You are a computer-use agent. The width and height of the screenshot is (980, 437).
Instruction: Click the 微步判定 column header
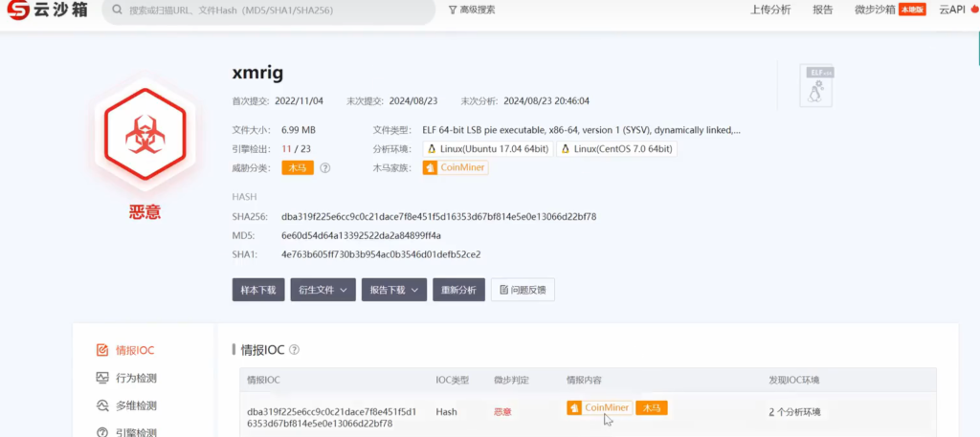(511, 381)
